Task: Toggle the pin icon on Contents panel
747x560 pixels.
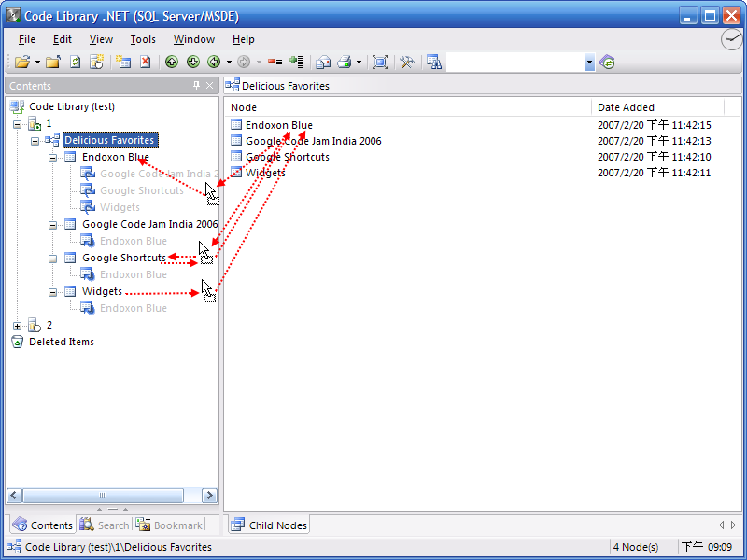Action: point(196,85)
